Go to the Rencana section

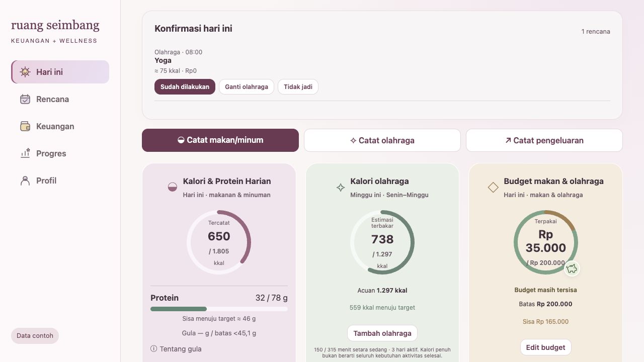point(60,99)
